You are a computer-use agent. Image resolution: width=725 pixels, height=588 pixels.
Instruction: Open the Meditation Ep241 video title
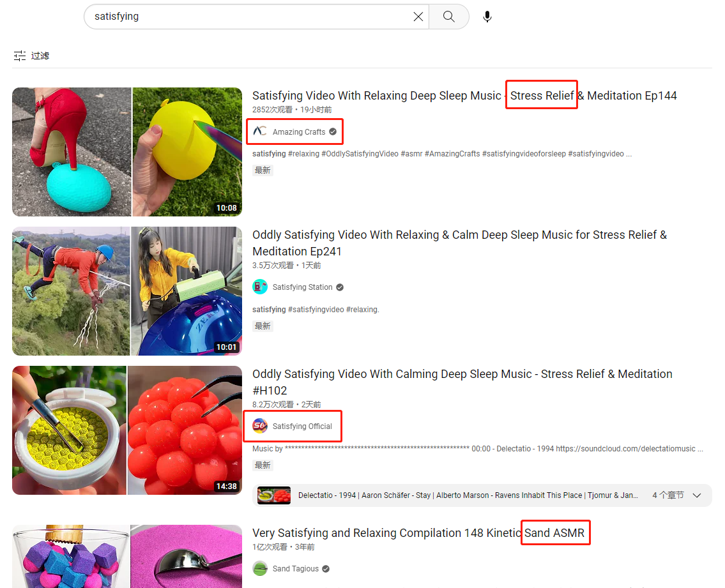coord(459,243)
